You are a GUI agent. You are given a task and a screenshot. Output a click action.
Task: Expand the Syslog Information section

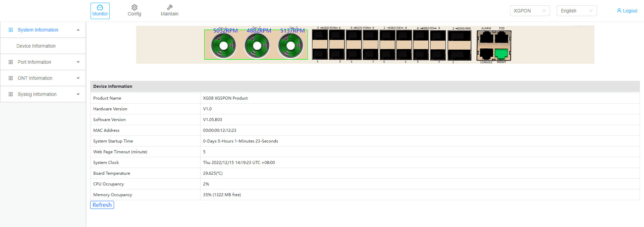tap(43, 94)
